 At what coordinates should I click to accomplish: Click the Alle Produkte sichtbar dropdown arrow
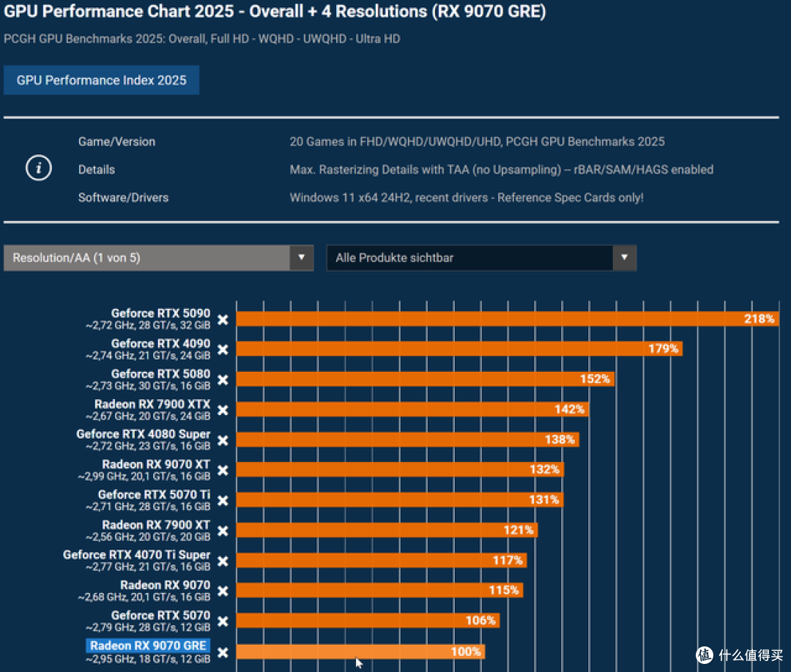pyautogui.click(x=625, y=258)
